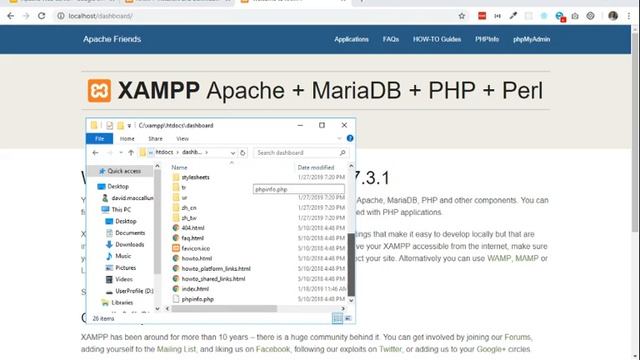Select howto_platform_links.html file

point(216,269)
